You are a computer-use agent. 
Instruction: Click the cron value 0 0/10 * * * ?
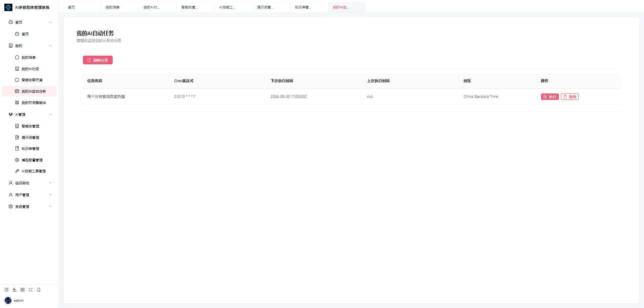click(184, 97)
